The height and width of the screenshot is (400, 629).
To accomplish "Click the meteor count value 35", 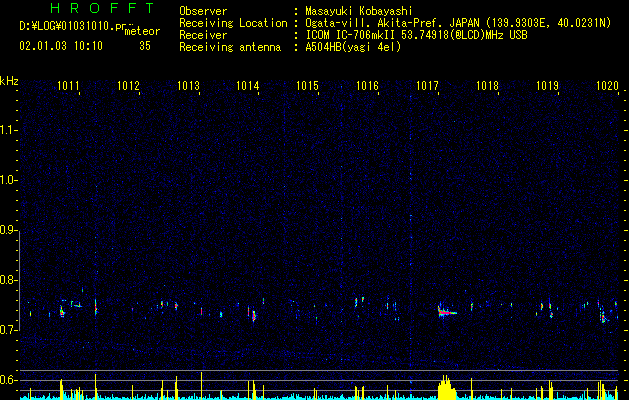I will (x=145, y=46).
